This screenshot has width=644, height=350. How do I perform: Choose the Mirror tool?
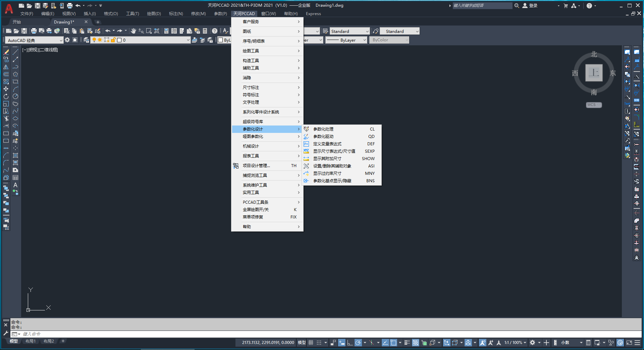6,67
